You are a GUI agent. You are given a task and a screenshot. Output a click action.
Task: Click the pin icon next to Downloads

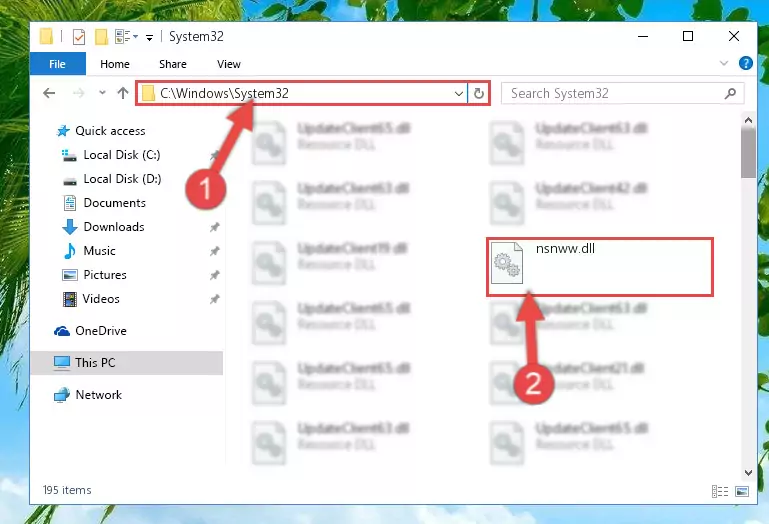click(x=214, y=227)
